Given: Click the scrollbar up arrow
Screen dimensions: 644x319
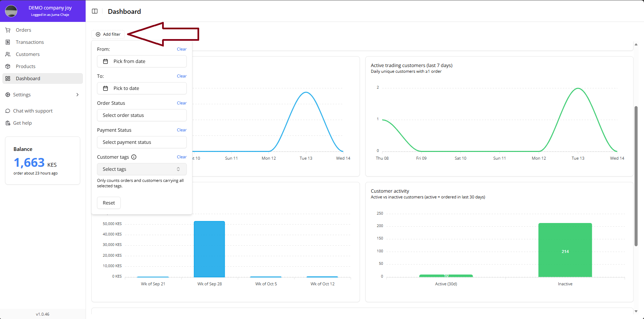Looking at the screenshot, I should point(636,44).
